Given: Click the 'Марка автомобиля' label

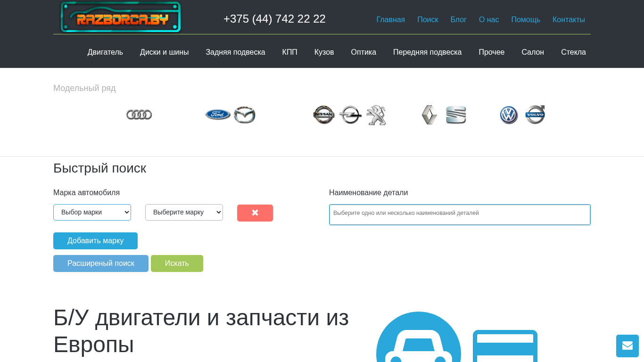Looking at the screenshot, I should (86, 193).
